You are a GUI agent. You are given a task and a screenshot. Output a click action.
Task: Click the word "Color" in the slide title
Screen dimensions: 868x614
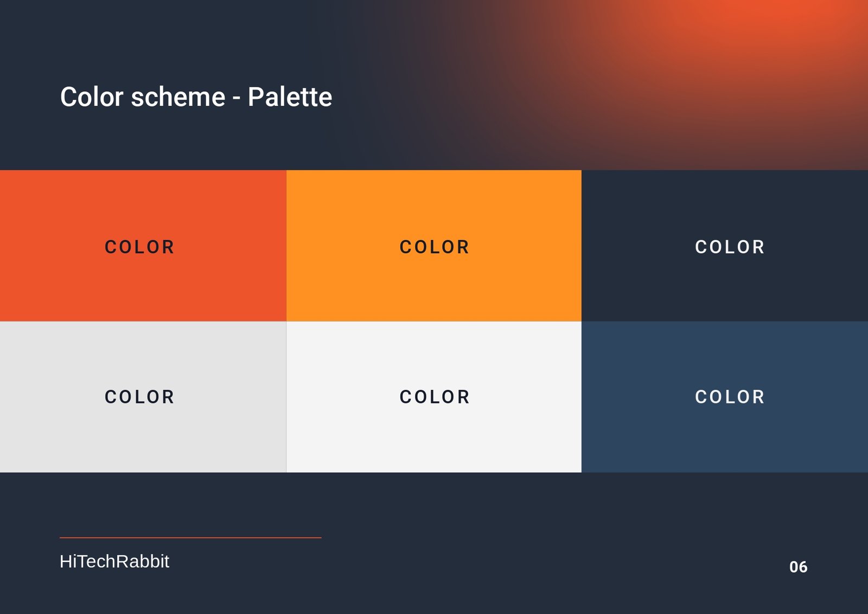pos(92,97)
